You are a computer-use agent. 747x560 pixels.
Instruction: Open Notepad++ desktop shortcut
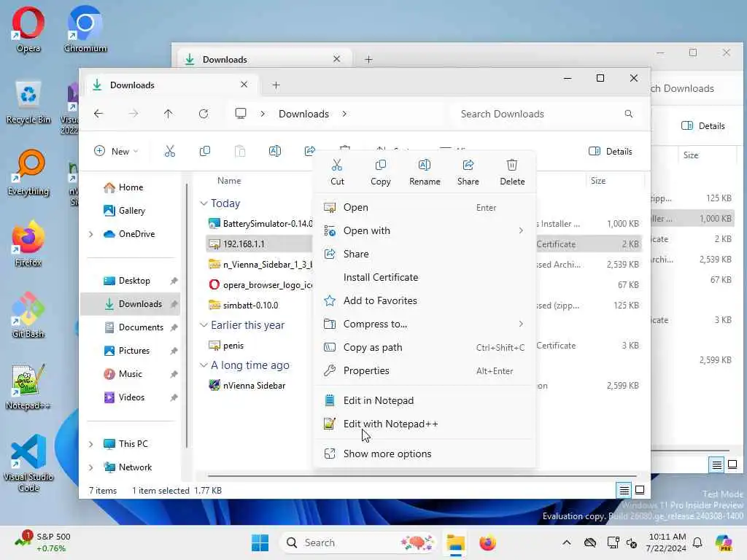tap(28, 386)
